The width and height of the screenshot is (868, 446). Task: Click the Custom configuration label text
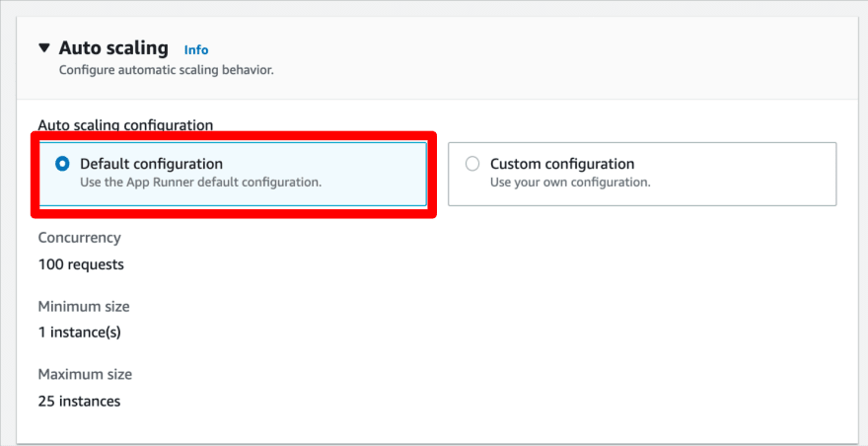[x=562, y=164]
